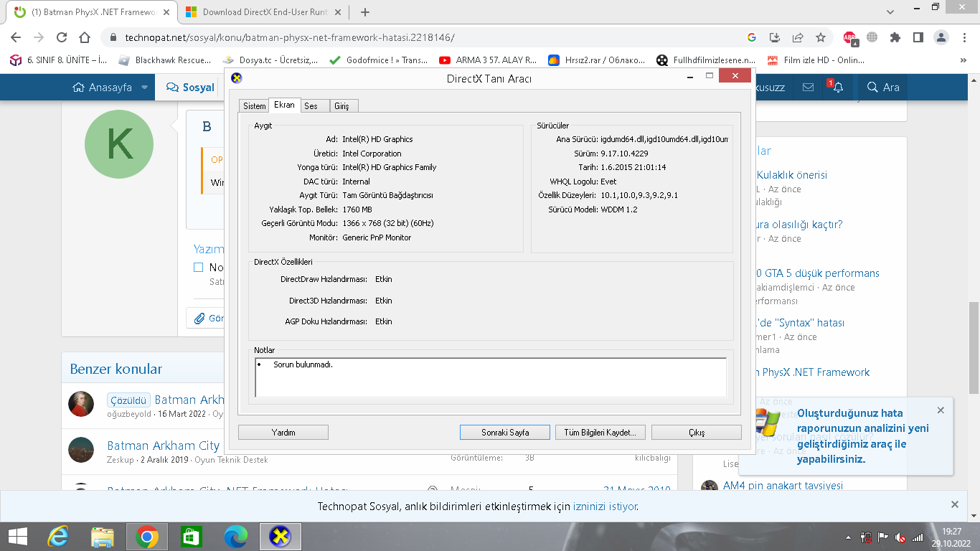Image resolution: width=980 pixels, height=551 pixels.
Task: Open the Batman Arkham City similar thread
Action: tap(164, 446)
